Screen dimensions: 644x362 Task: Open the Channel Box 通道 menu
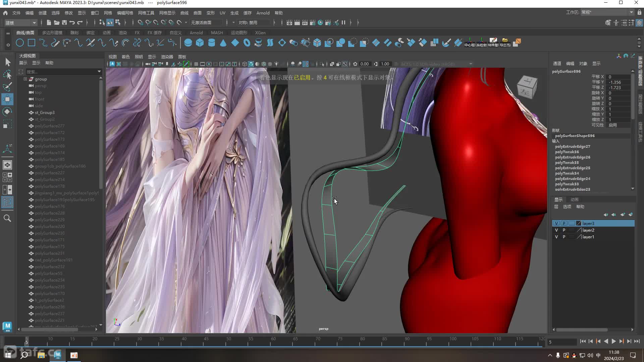coord(557,63)
